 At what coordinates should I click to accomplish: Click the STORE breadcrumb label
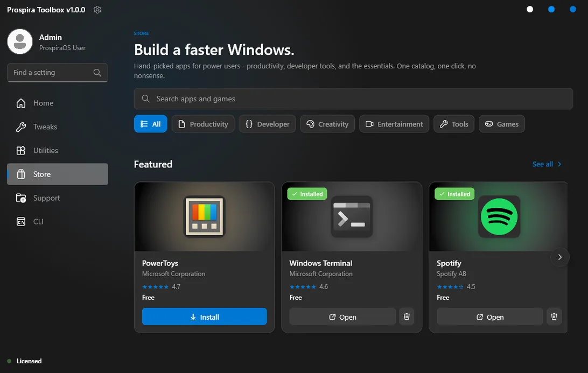click(142, 33)
